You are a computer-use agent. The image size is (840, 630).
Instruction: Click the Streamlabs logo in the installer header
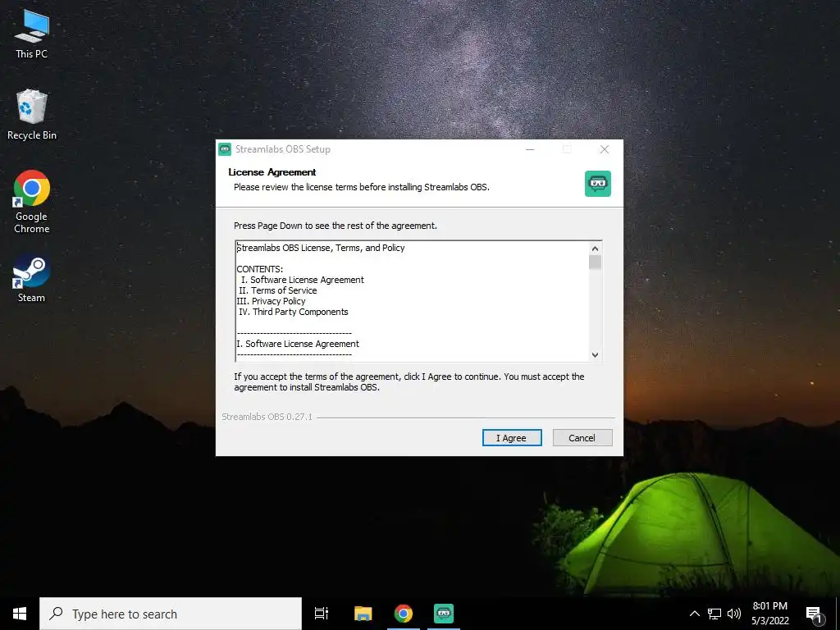598,184
